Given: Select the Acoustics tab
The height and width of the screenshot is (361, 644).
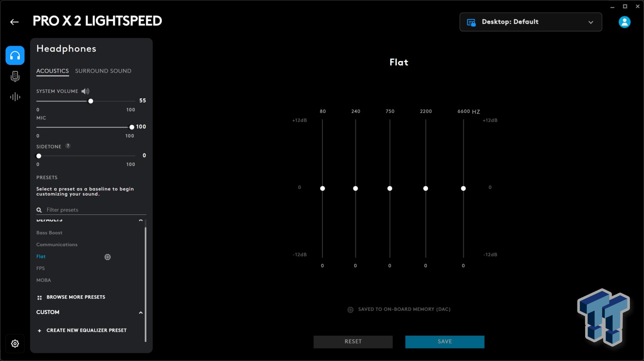Looking at the screenshot, I should (52, 71).
